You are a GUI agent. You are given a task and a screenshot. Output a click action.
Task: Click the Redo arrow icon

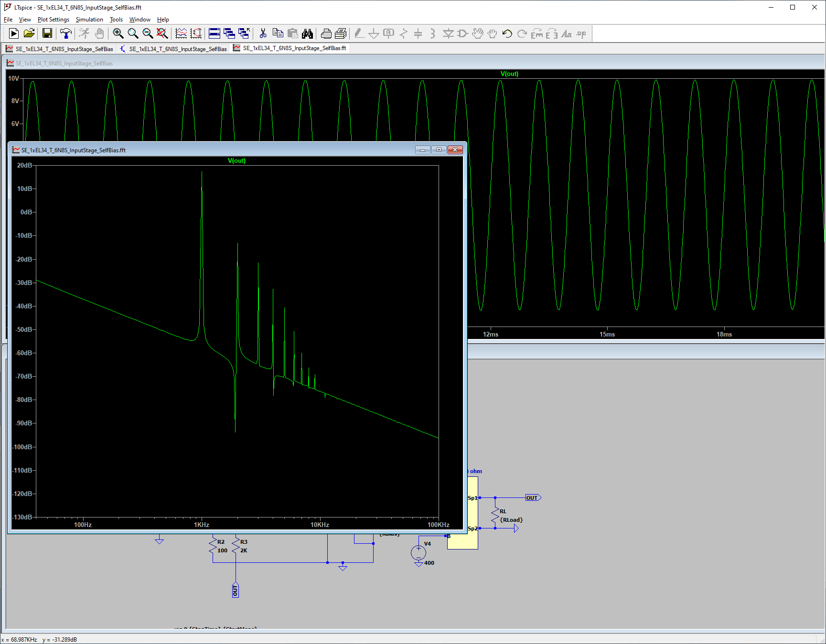click(x=522, y=33)
